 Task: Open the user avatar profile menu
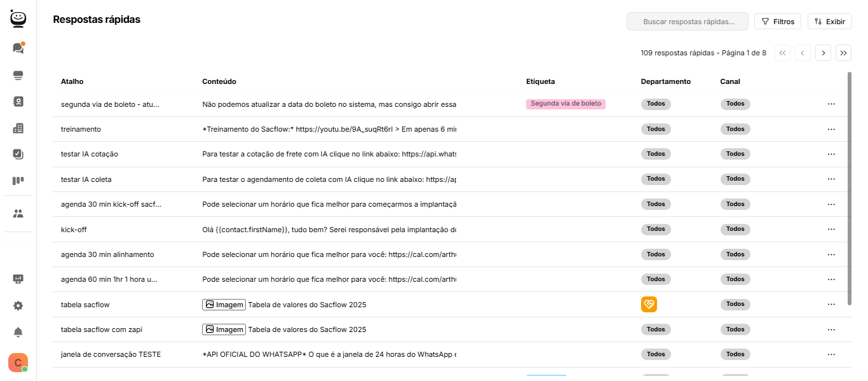(18, 362)
